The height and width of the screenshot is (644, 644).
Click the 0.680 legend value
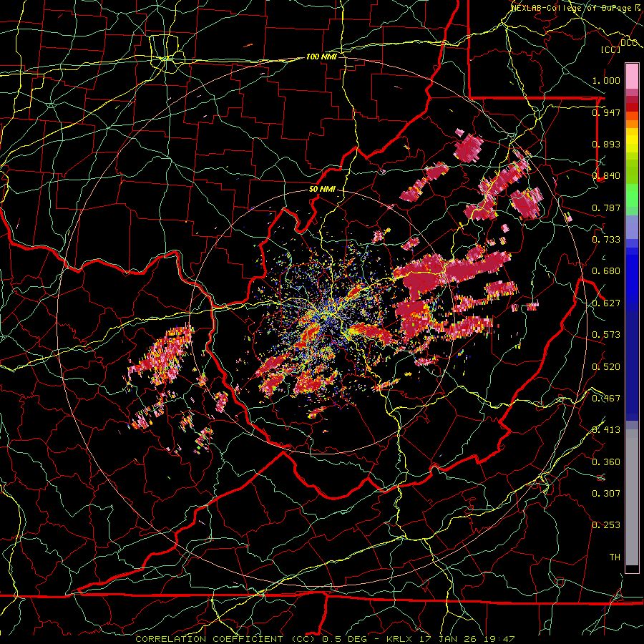pos(606,271)
